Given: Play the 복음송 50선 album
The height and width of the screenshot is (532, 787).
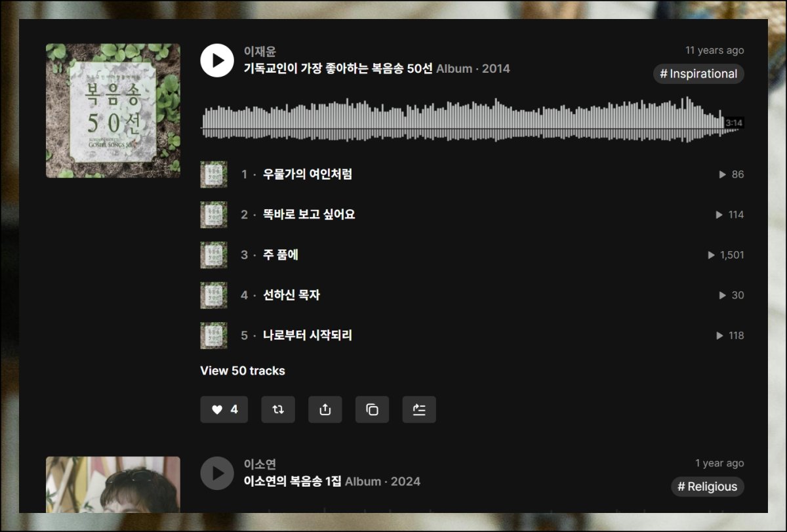Looking at the screenshot, I should click(217, 60).
